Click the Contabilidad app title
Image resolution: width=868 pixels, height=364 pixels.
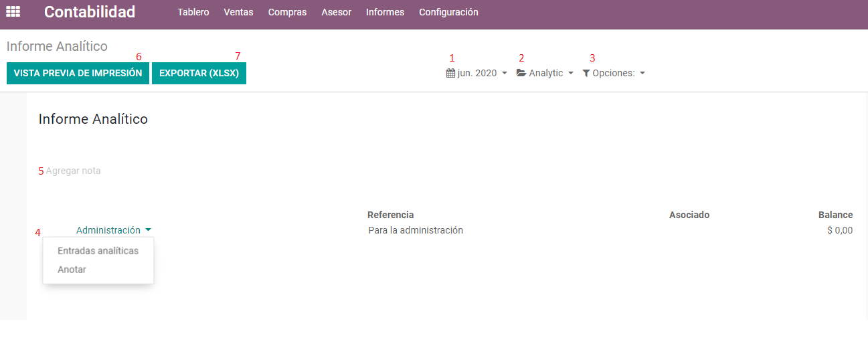point(90,12)
